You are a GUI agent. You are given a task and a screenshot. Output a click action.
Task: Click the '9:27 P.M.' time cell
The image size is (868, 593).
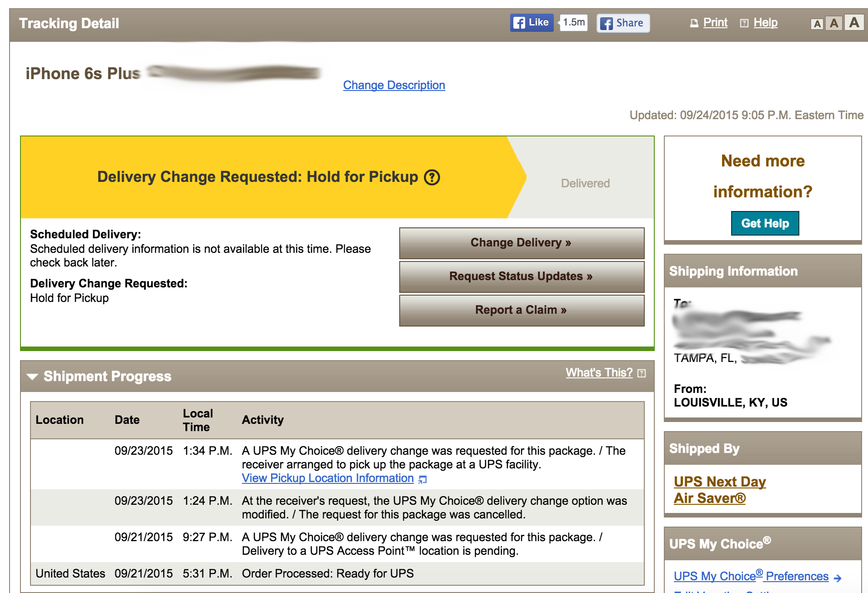click(207, 537)
